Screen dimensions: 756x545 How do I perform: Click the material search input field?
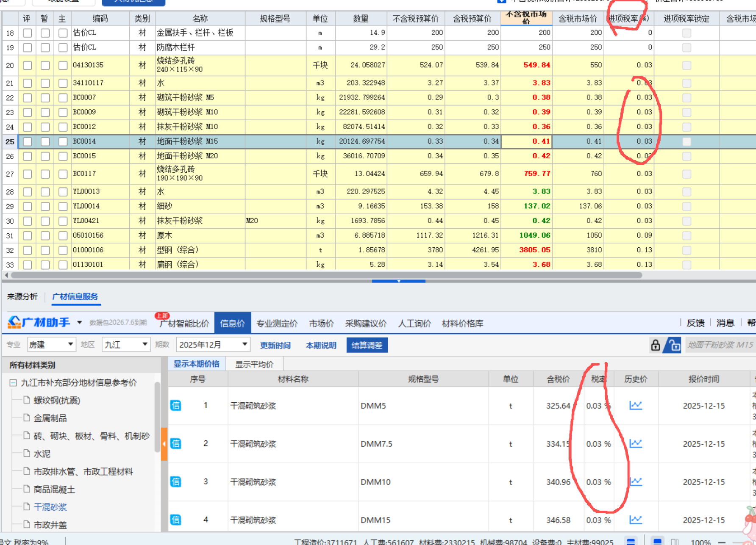[720, 345]
